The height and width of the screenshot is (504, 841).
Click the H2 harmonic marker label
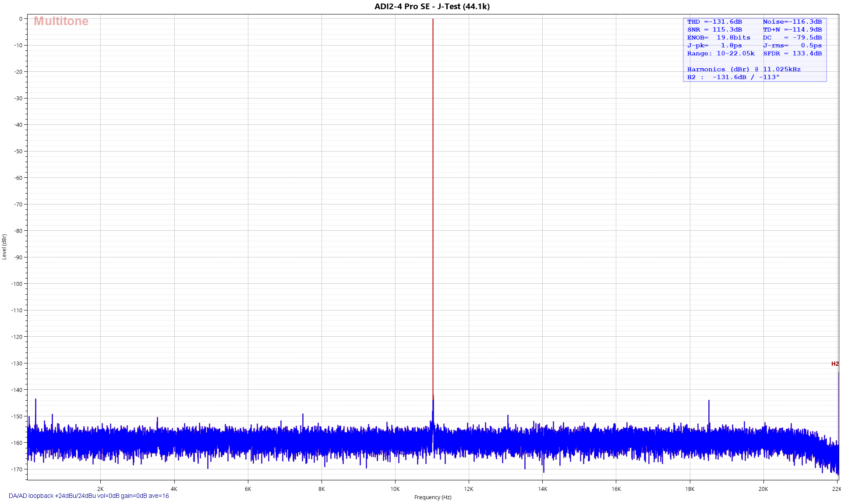(x=835, y=364)
